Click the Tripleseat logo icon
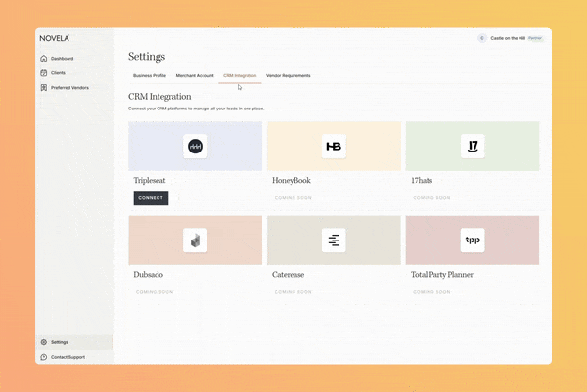Image resolution: width=587 pixels, height=392 pixels. point(195,147)
